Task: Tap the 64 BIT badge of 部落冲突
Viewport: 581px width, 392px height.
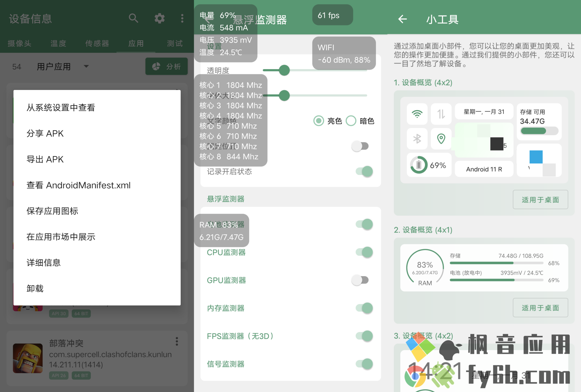Action: tap(81, 375)
